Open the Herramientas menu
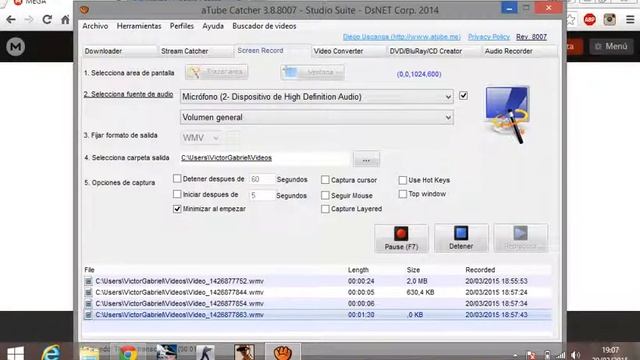The width and height of the screenshot is (640, 360). [x=139, y=26]
